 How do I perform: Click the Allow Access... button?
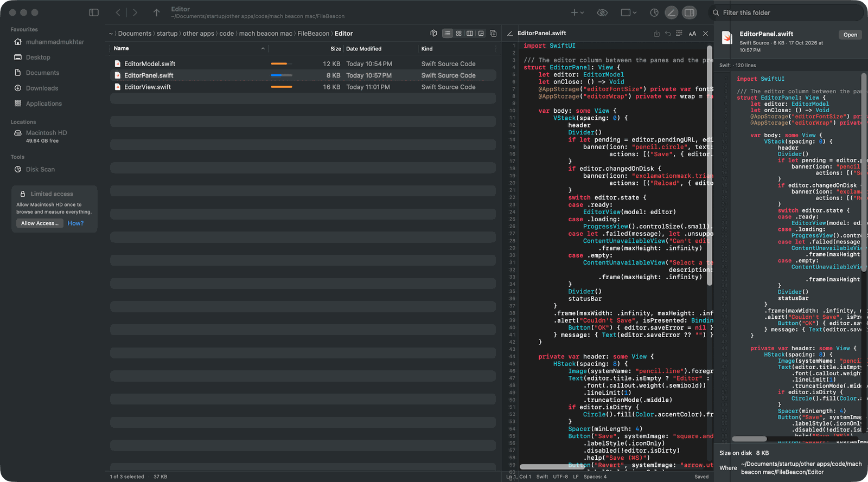(x=40, y=223)
